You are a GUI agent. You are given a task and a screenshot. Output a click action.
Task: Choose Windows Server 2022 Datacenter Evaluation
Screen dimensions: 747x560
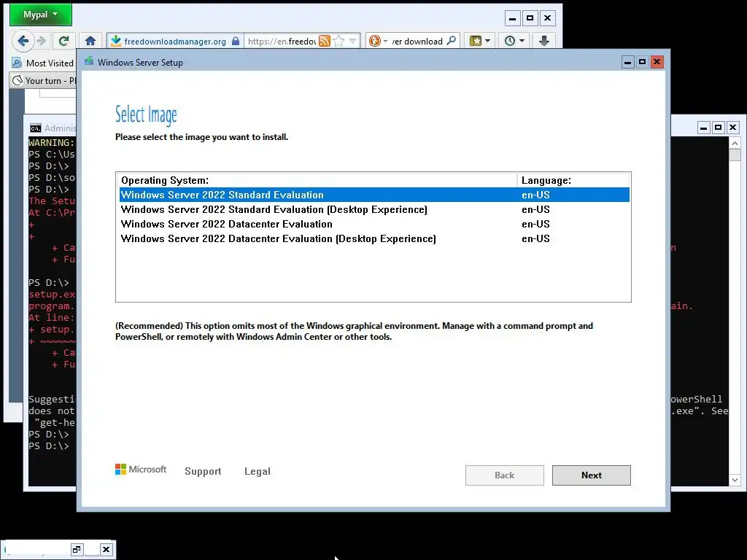[374, 224]
